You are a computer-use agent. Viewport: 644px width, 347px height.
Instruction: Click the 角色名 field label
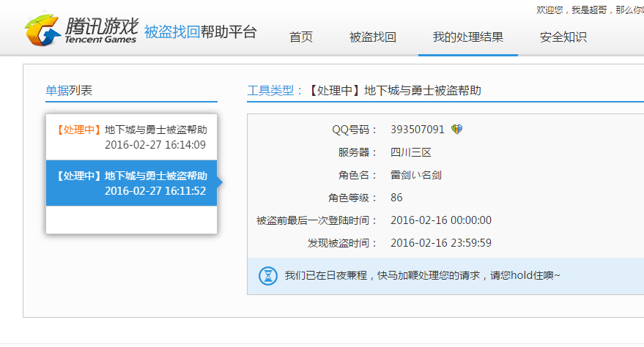(358, 175)
